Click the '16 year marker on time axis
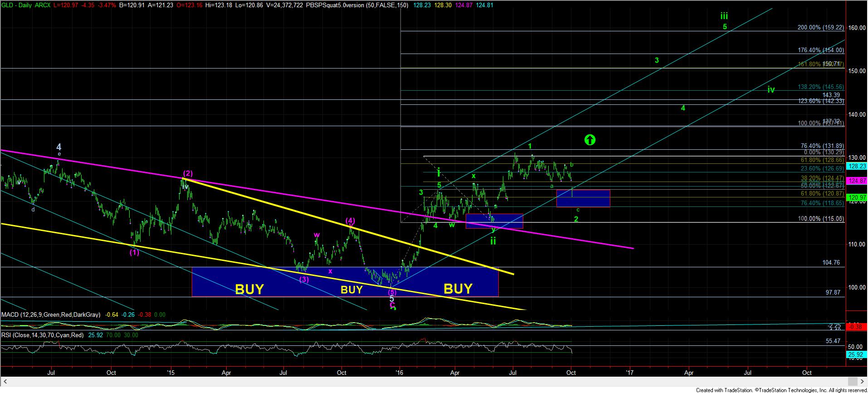Viewport: 868px width, 393px height. pyautogui.click(x=399, y=373)
